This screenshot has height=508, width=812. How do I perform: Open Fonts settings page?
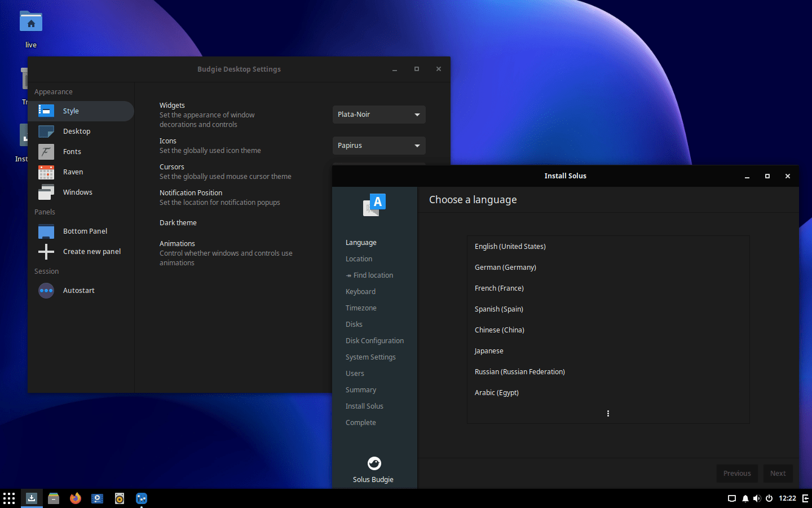pyautogui.click(x=81, y=152)
